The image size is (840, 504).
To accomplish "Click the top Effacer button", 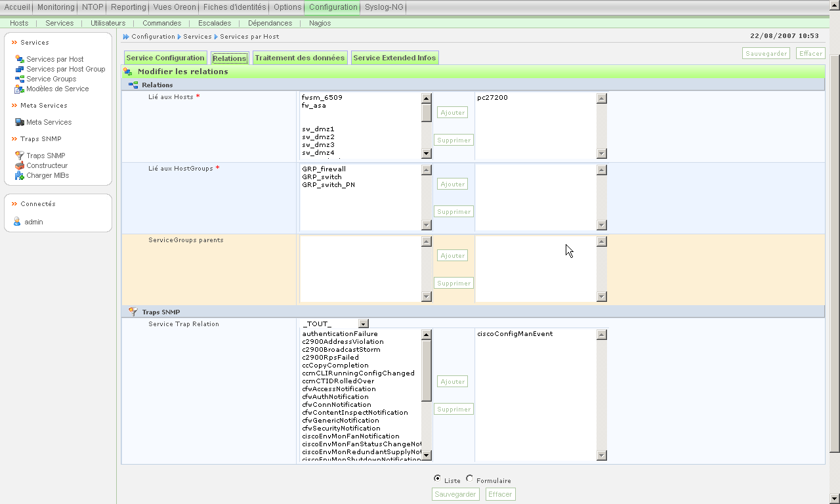I will 811,53.
